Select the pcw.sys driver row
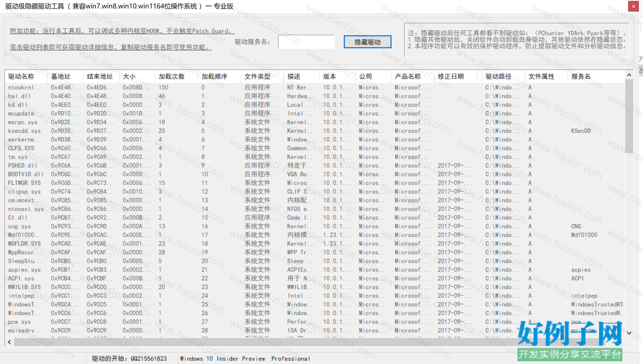Viewport: 643px width, 364px height. (315, 322)
